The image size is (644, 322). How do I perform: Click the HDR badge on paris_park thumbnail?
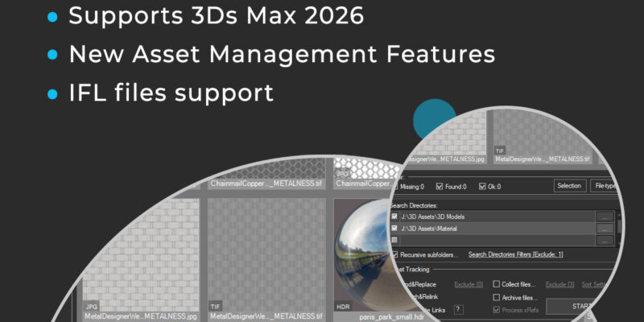344,307
